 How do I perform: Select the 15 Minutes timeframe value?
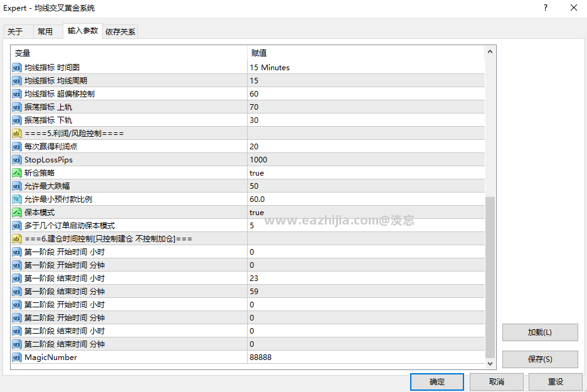coord(366,68)
